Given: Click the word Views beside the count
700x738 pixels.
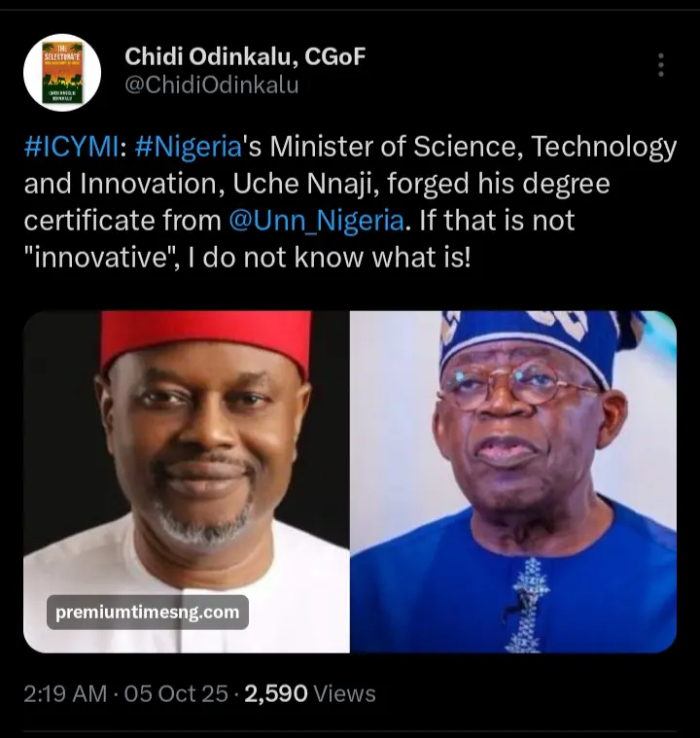Looking at the screenshot, I should click(x=345, y=693).
